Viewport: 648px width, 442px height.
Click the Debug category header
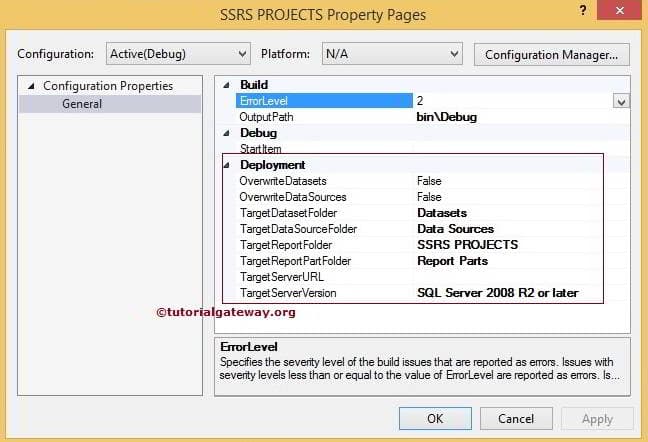(259, 133)
